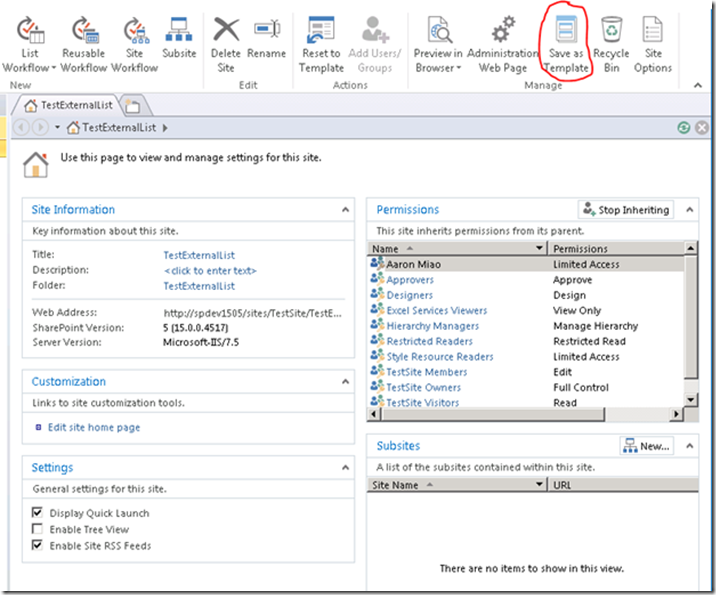The width and height of the screenshot is (716, 595).
Task: Toggle Display Quick Launch checkbox
Action: coord(37,512)
